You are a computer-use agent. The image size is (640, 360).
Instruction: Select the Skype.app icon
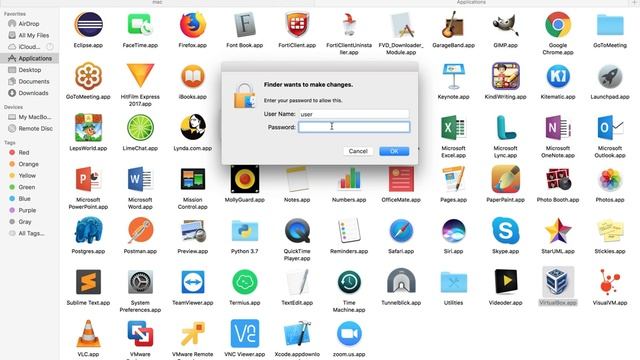[505, 231]
